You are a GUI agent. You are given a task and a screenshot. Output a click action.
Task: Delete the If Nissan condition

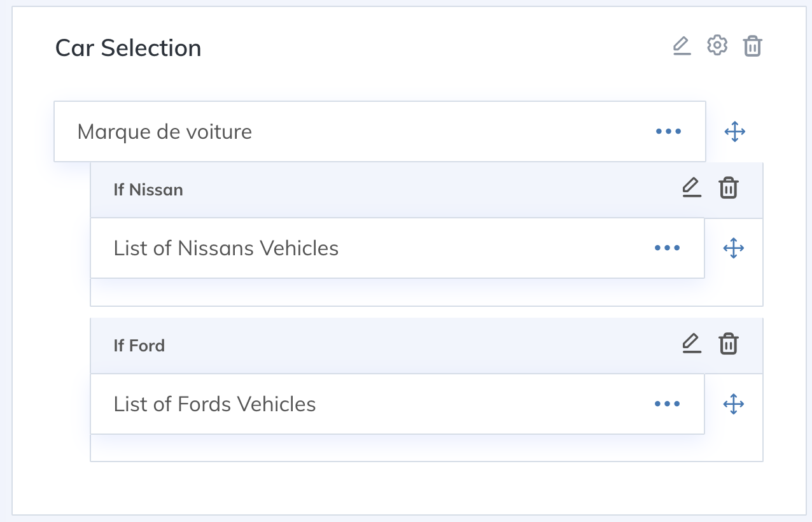[x=729, y=188]
